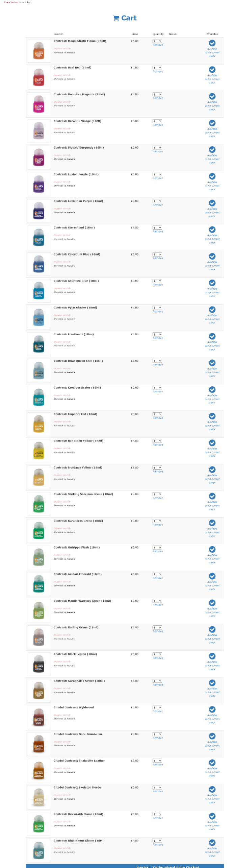Open product title Contrast: Aeldari Emerald (18ml)
Image resolution: width=235 pixels, height=868 pixels.
(78, 574)
